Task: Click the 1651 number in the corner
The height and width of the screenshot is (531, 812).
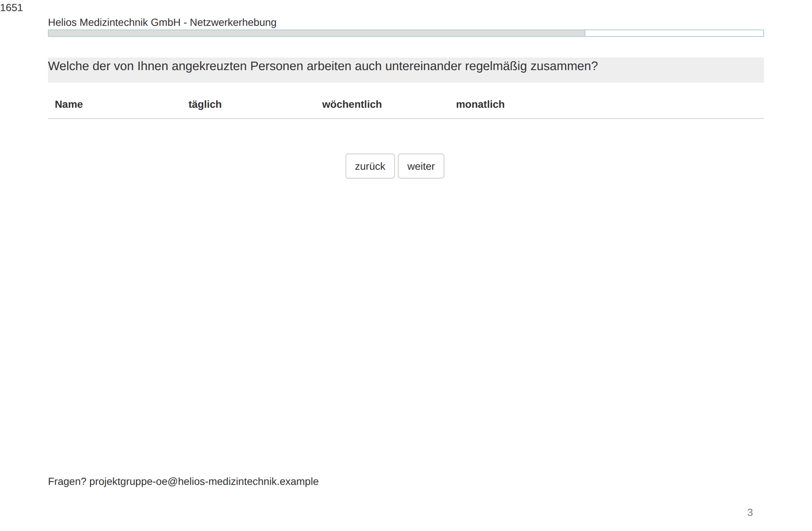Action: (x=11, y=8)
